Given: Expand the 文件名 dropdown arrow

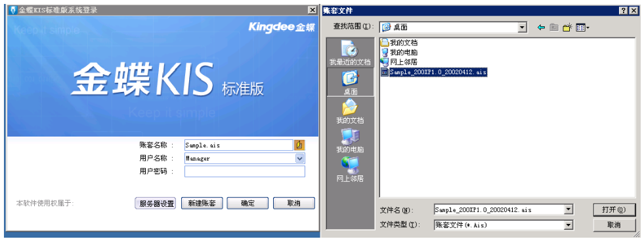Looking at the screenshot, I should (x=569, y=210).
